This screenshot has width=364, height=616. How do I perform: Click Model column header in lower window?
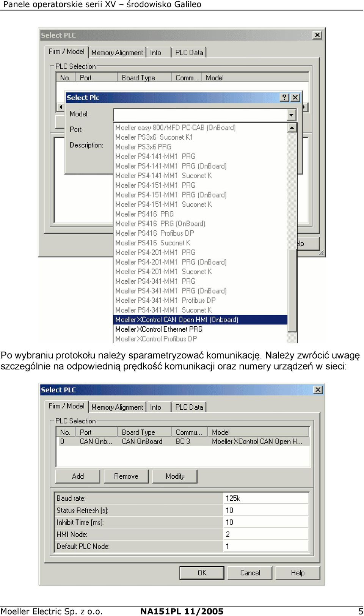tap(258, 432)
